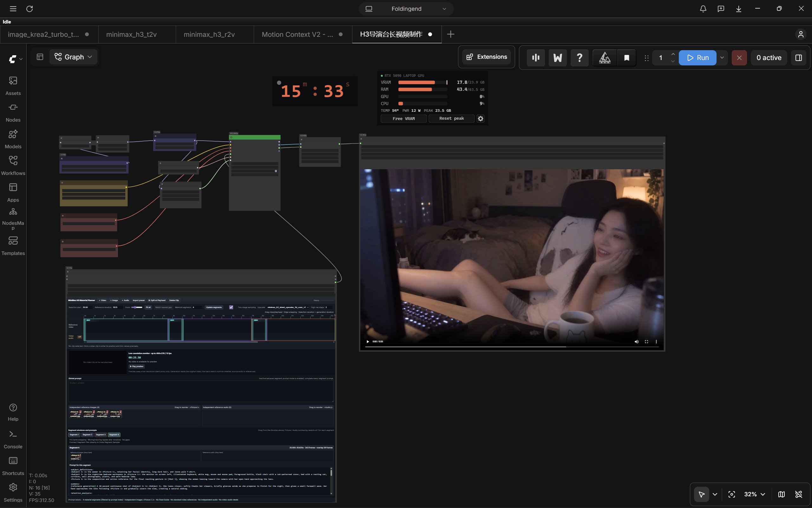812x508 pixels.
Task: Toggle the right side panel
Action: pyautogui.click(x=799, y=58)
